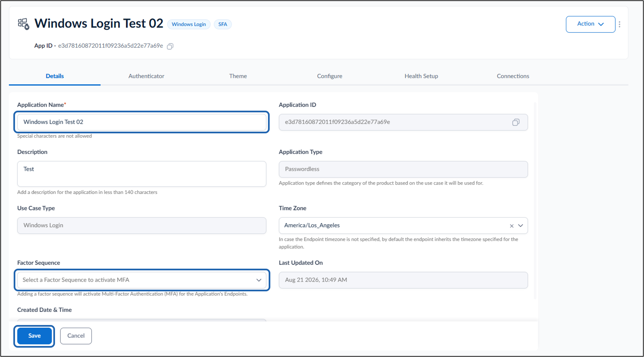Open the Factor Sequence dropdown
This screenshot has height=357, width=644.
click(x=142, y=280)
